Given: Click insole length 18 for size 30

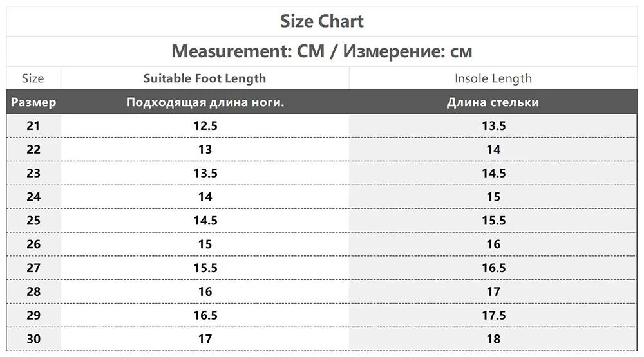Looking at the screenshot, I should pyautogui.click(x=494, y=339).
